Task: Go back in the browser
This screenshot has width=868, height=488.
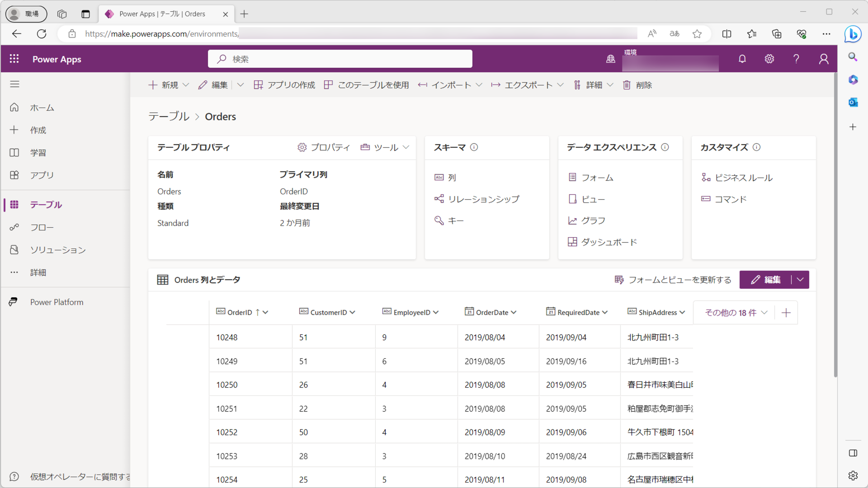Action: point(17,34)
